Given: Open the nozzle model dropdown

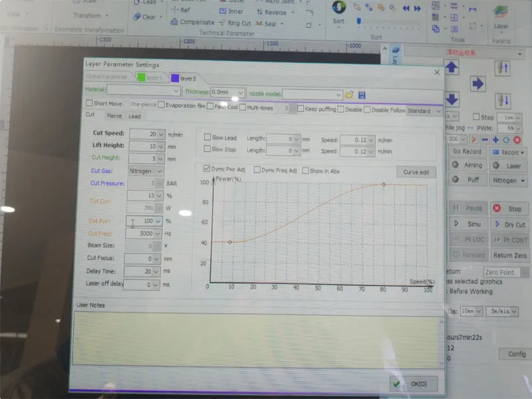Looking at the screenshot, I should [338, 95].
